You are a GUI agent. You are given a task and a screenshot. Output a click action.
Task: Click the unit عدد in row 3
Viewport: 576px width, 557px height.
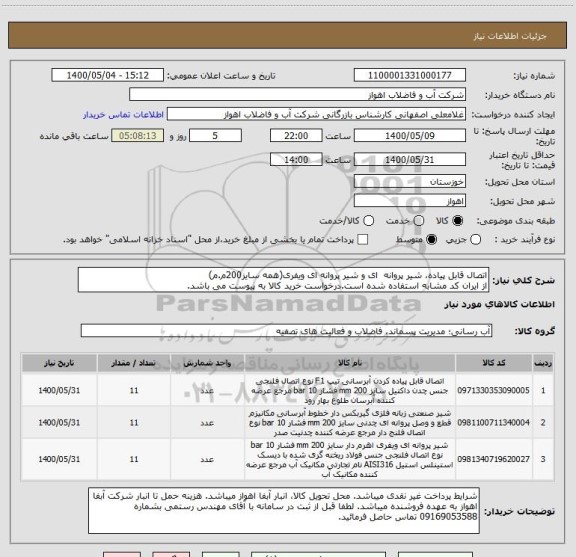(x=207, y=459)
